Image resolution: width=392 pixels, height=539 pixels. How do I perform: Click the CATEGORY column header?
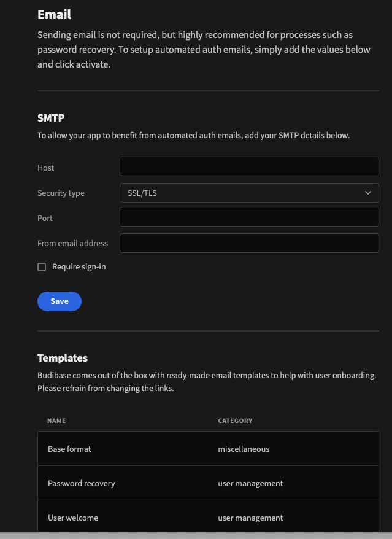235,421
